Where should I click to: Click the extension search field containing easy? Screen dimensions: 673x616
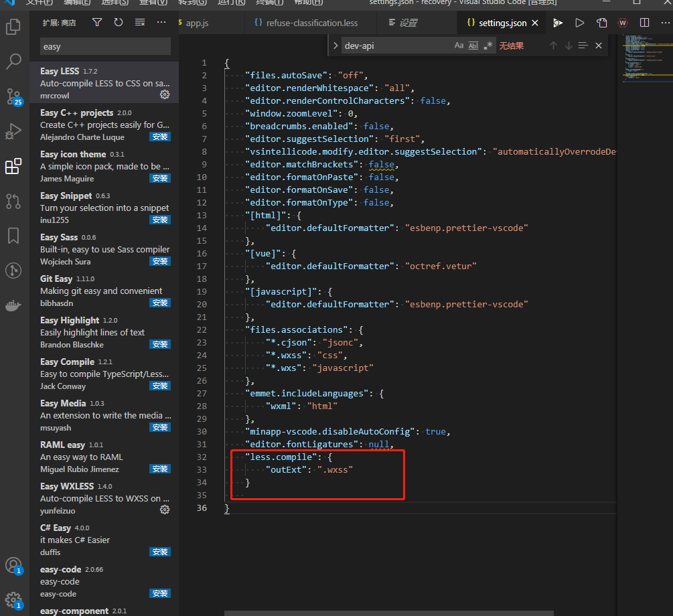point(105,47)
